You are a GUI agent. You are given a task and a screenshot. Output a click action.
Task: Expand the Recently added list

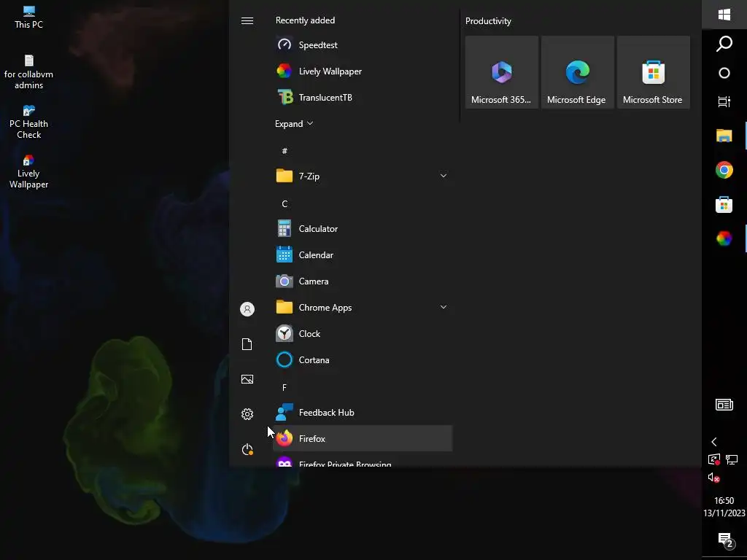(x=294, y=124)
